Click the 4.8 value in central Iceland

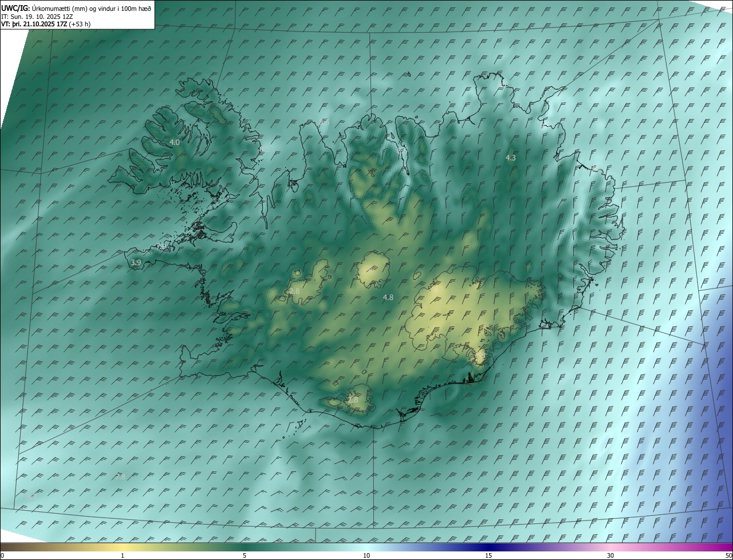point(388,297)
